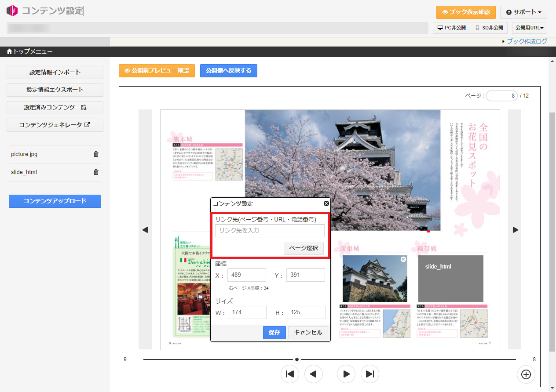Toggle SD非公開 publish status
The height and width of the screenshot is (392, 556).
click(x=489, y=28)
